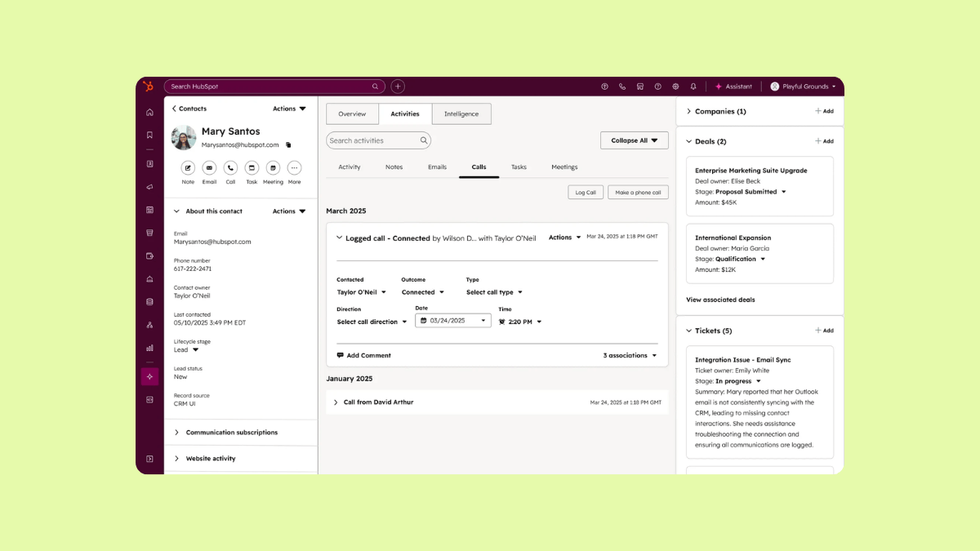Switch to the Intelligence tab
Viewport: 980px width, 551px height.
(x=461, y=114)
